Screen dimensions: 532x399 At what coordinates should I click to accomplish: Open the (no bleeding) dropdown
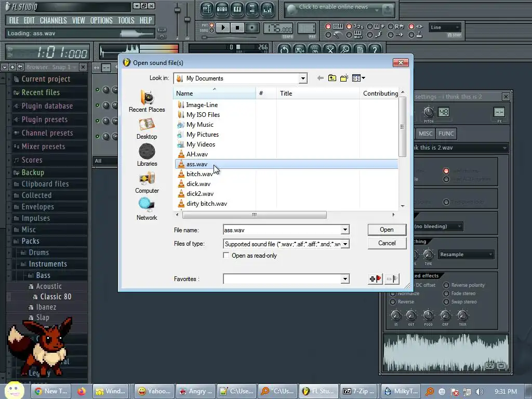[x=437, y=227]
